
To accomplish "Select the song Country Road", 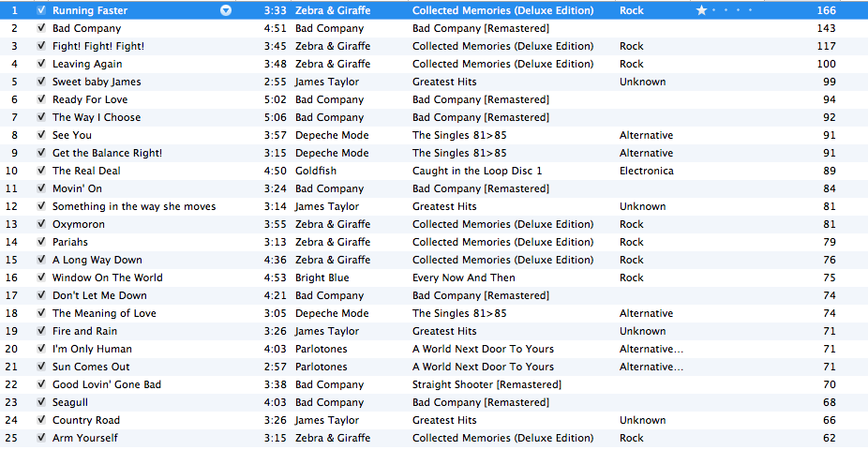I will [86, 420].
